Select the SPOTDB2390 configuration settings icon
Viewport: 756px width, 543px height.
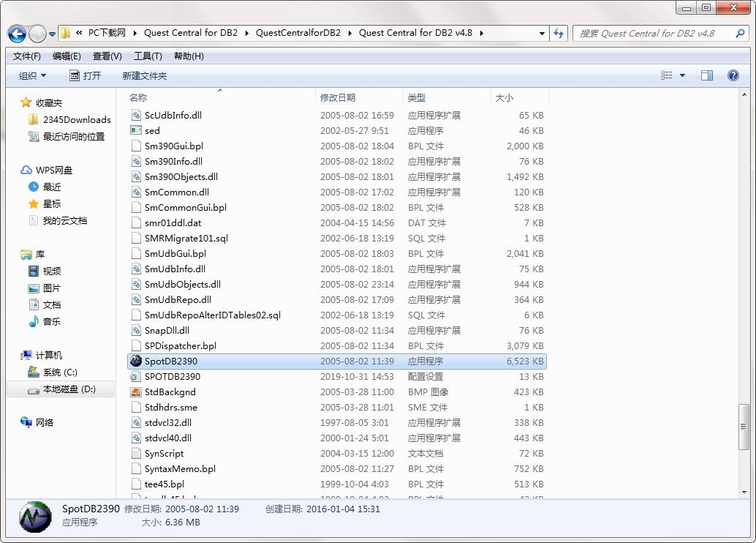[136, 376]
